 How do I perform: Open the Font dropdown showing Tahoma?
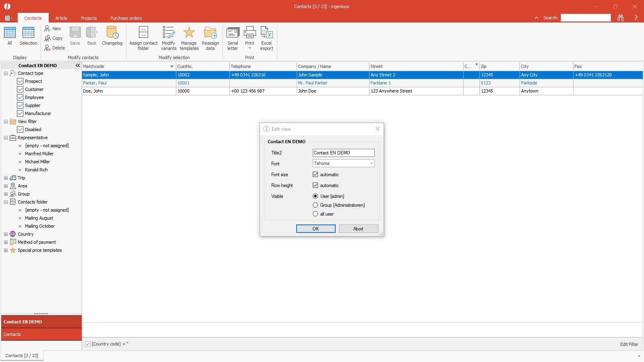tap(343, 163)
